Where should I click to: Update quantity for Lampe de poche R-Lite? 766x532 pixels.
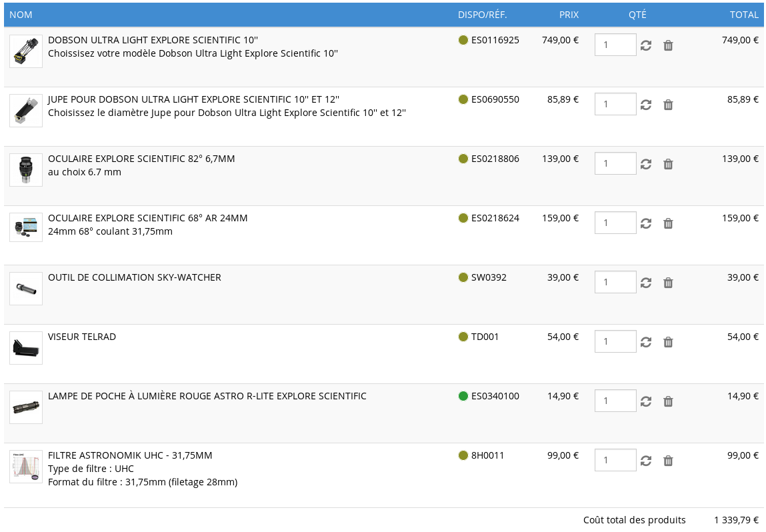646,401
